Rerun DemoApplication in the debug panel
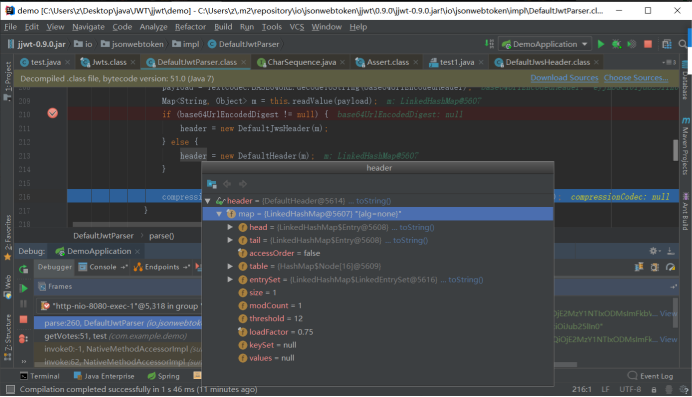 (x=23, y=269)
